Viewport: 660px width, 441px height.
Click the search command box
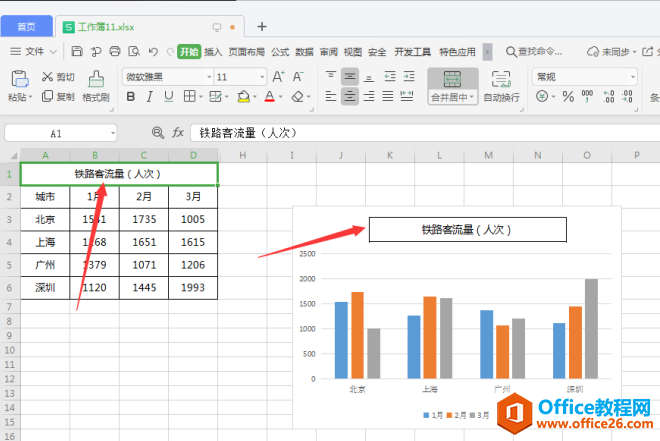coord(534,52)
